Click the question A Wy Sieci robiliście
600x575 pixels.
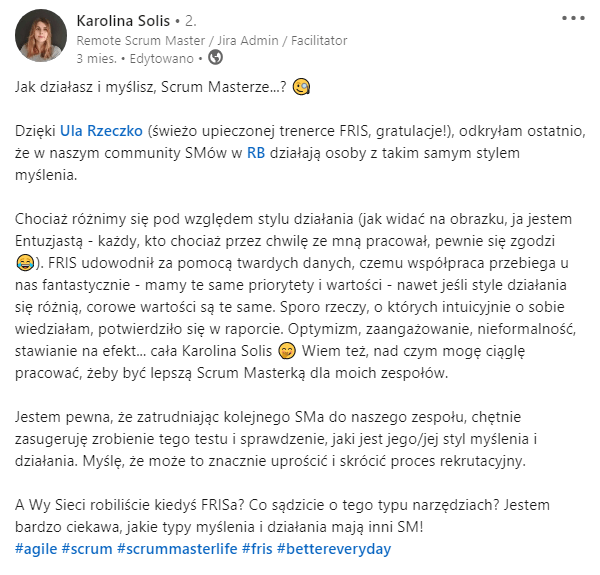[282, 516]
